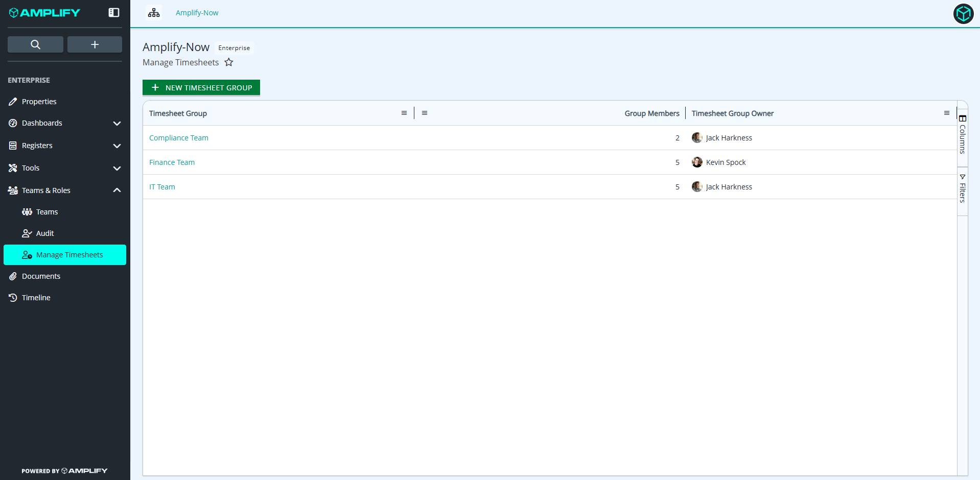Collapse the sidebar panel toggle icon

[114, 13]
